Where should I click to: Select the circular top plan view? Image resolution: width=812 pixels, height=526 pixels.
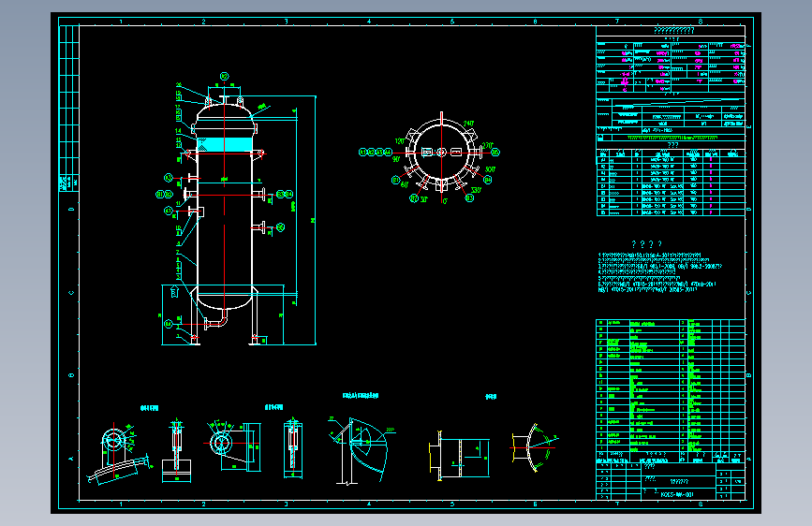[441, 153]
